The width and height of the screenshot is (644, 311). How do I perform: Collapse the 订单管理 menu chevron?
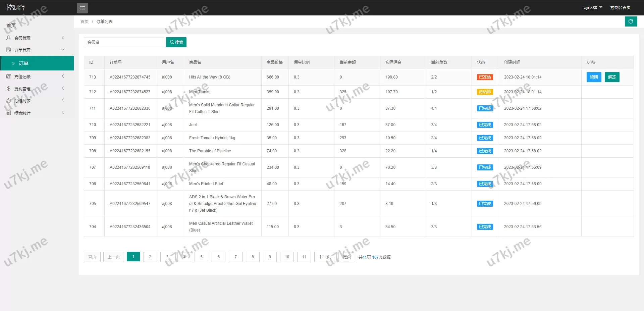(x=63, y=50)
